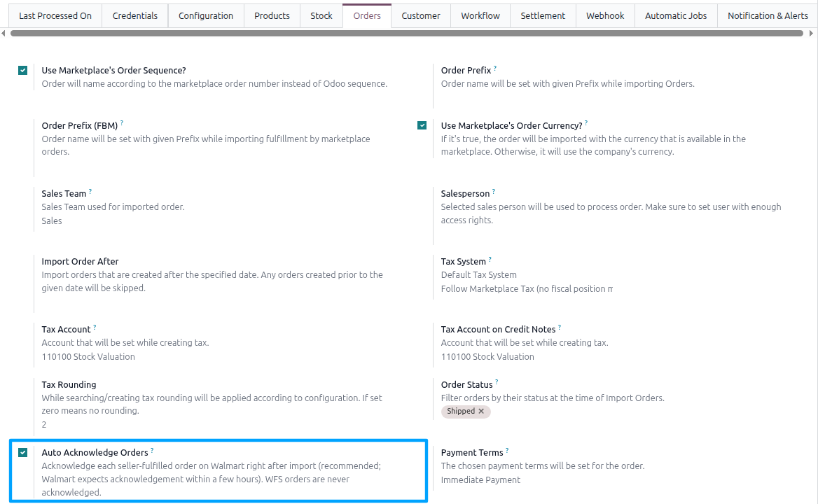Click help icon next to Salesperson
Image resolution: width=818 pixels, height=504 pixels.
tap(494, 191)
